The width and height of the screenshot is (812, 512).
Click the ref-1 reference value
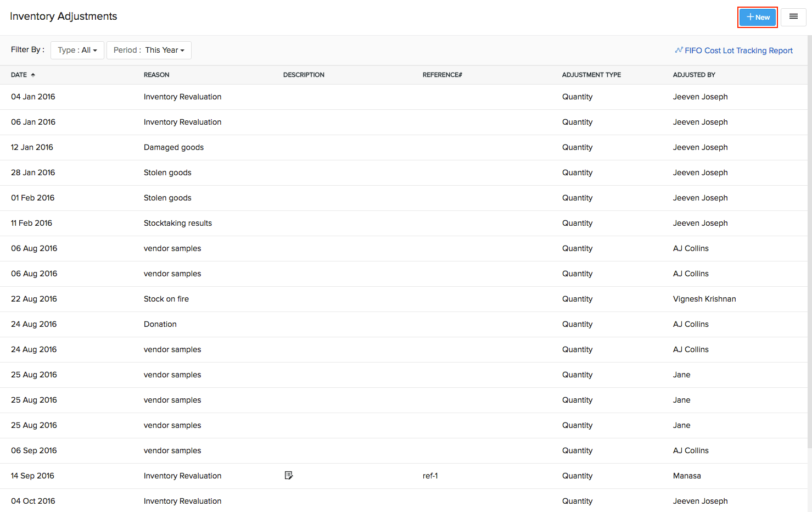pos(430,476)
